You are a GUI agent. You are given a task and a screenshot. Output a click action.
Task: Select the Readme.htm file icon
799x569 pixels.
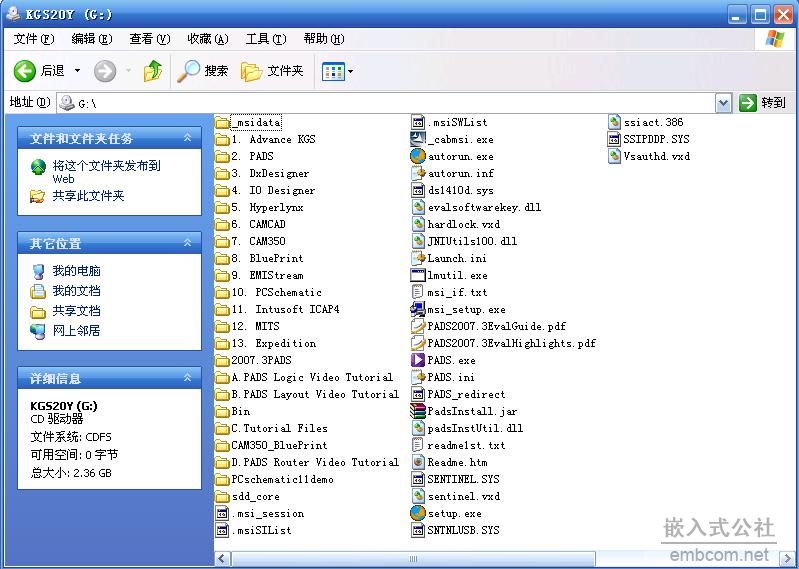418,462
